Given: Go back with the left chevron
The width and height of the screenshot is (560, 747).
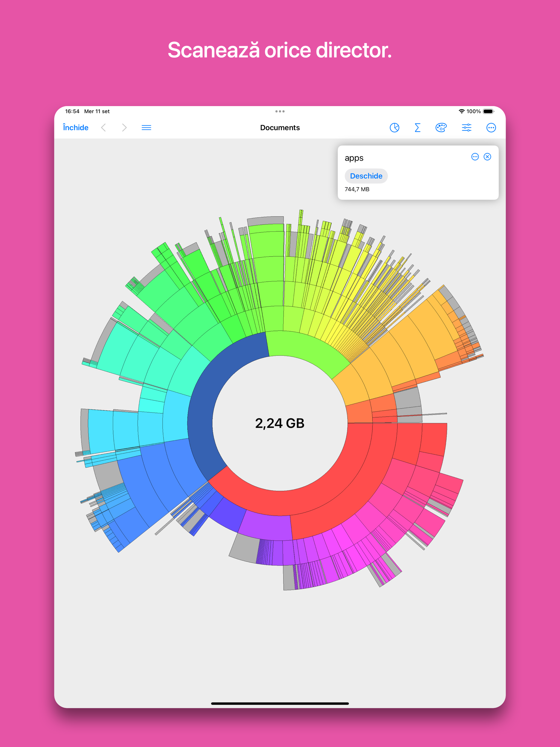Looking at the screenshot, I should point(104,128).
